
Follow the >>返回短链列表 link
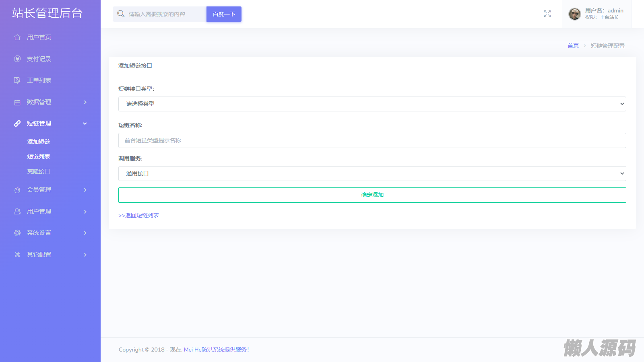tap(138, 215)
